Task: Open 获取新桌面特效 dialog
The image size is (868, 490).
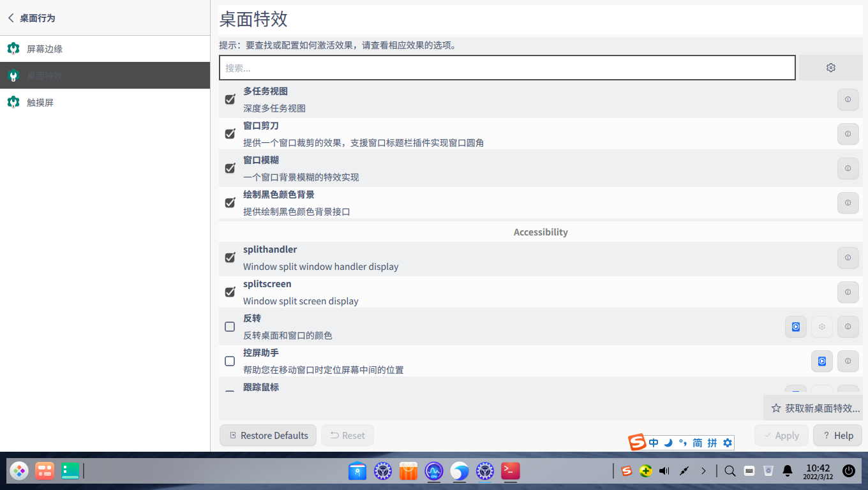Action: 815,408
